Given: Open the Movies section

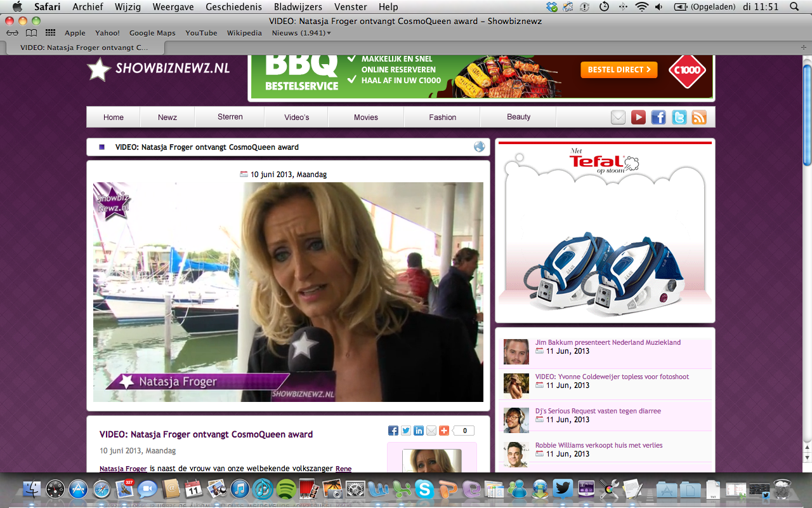Looking at the screenshot, I should click(x=366, y=117).
